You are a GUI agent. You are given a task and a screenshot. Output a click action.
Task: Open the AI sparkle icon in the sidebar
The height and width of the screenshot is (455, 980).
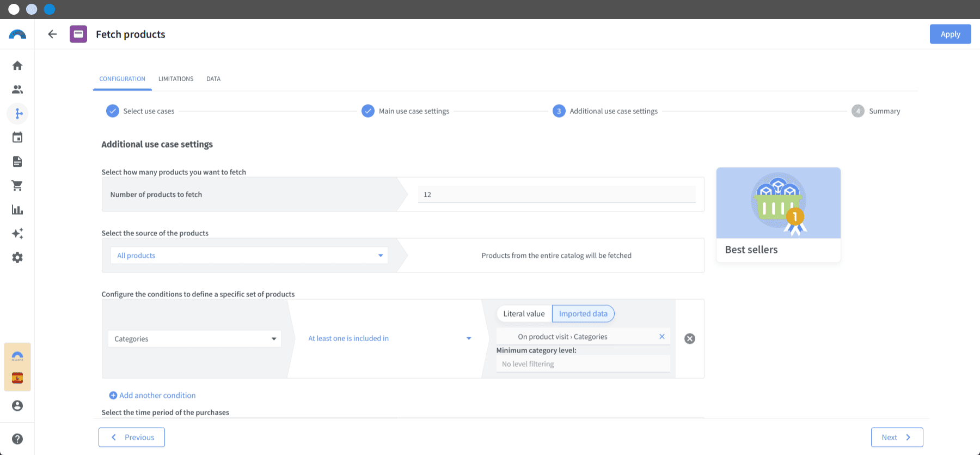pos(17,233)
